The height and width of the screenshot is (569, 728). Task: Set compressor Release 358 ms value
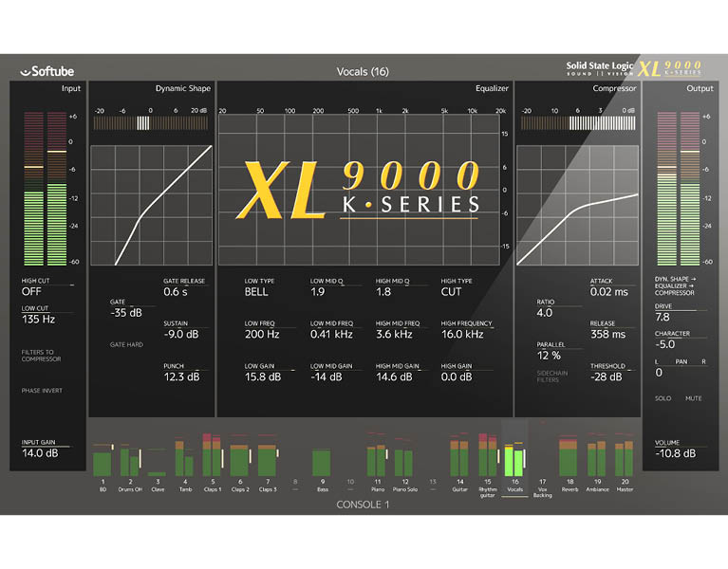pos(607,335)
